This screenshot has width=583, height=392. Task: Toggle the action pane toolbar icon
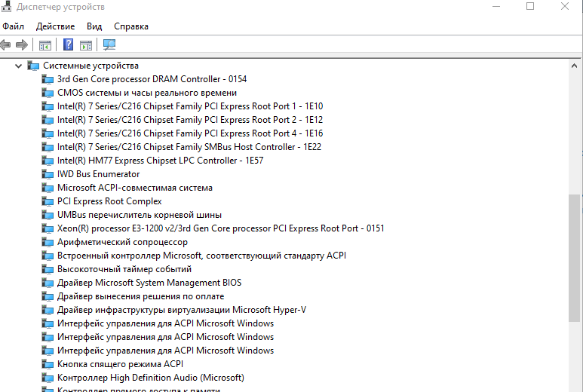click(86, 45)
